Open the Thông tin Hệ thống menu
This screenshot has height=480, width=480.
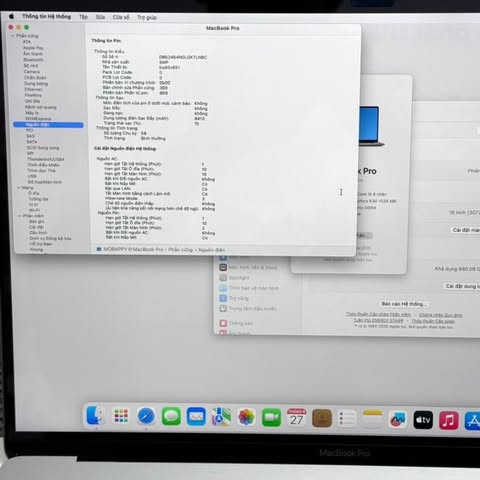[46, 16]
